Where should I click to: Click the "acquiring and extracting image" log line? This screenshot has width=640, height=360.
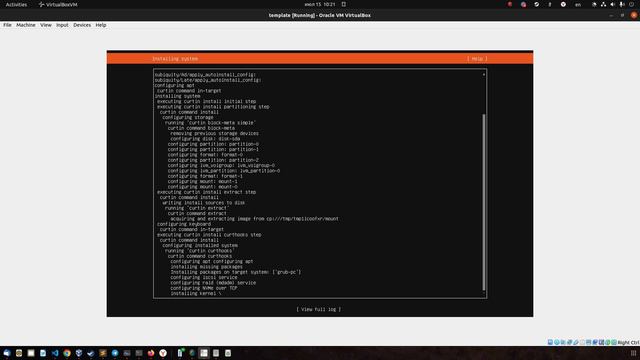coord(254,218)
